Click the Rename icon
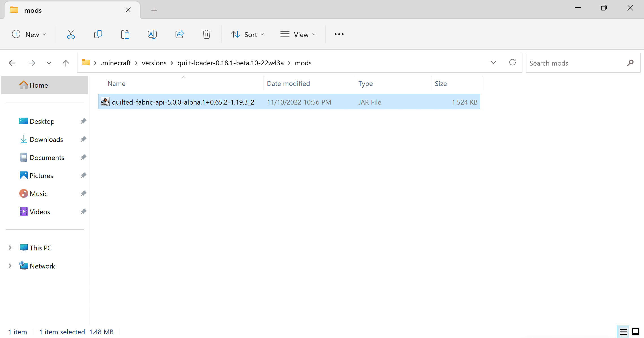644x338 pixels. (x=152, y=34)
